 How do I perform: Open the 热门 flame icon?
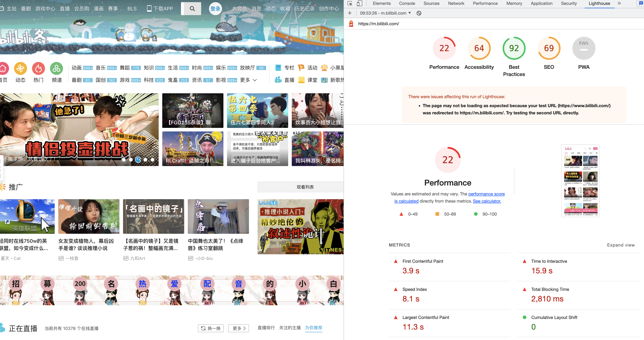38,68
